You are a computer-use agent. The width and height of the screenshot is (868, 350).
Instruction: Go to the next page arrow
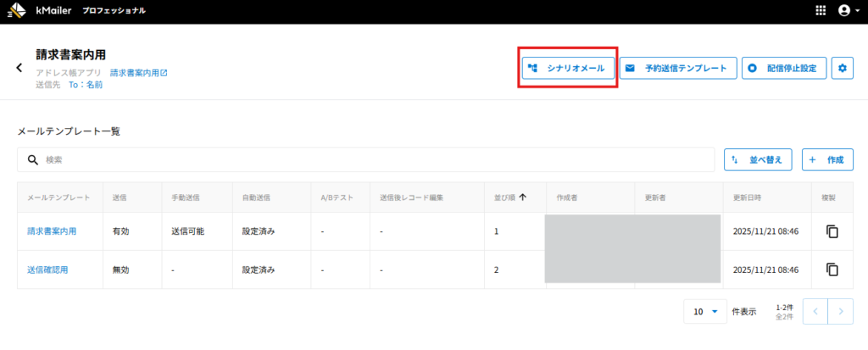click(x=841, y=312)
